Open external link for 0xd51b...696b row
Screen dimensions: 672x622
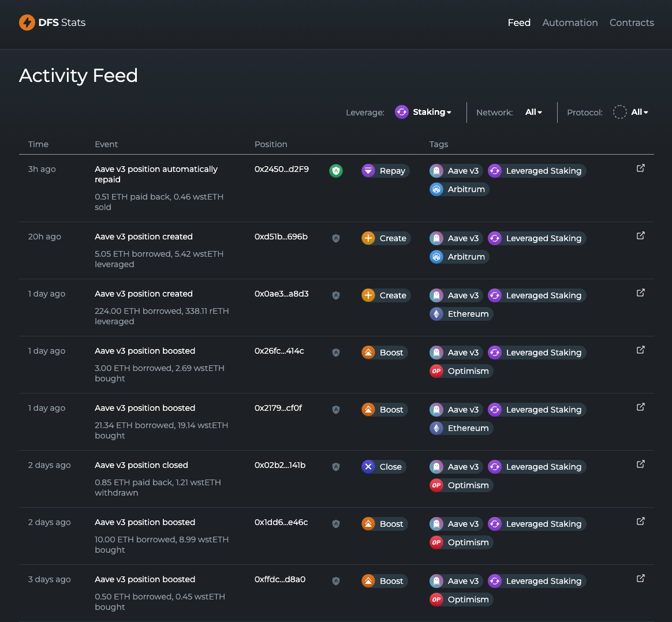[x=640, y=236]
